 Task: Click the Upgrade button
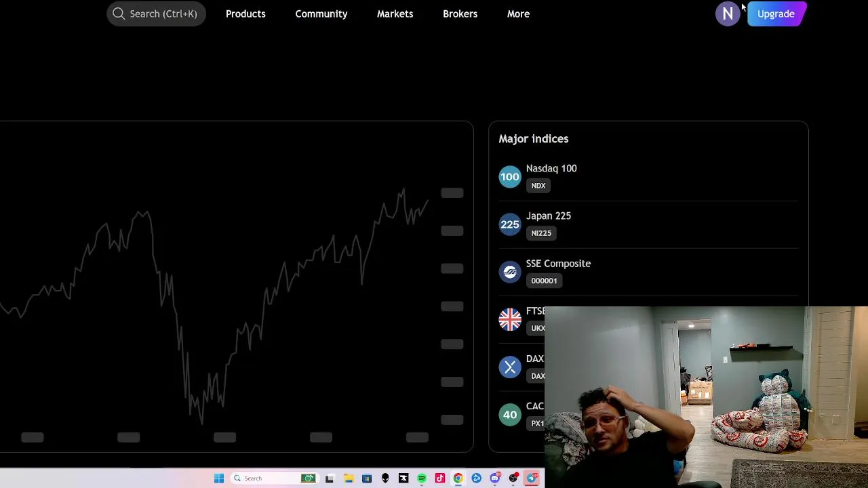tap(776, 14)
